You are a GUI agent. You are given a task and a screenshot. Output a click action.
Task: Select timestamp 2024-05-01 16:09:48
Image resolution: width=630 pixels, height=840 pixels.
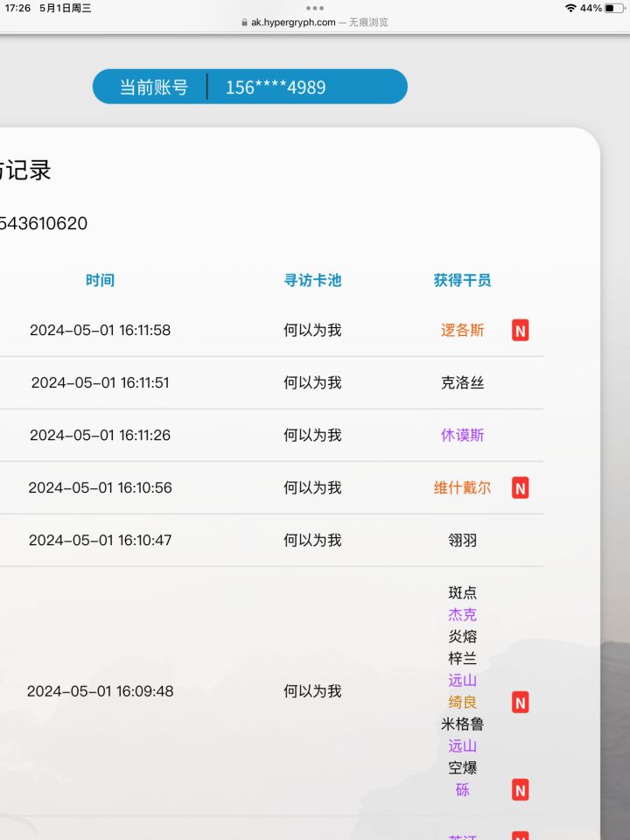tap(100, 691)
